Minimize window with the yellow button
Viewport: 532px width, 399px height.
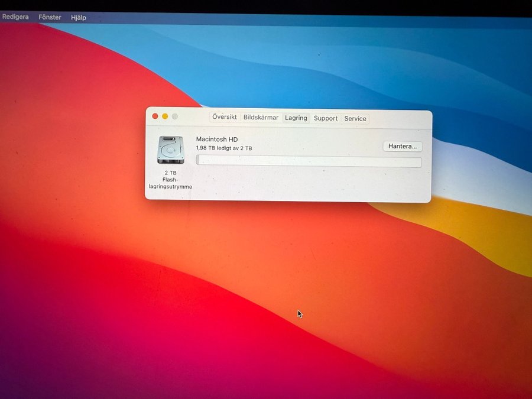pyautogui.click(x=165, y=116)
